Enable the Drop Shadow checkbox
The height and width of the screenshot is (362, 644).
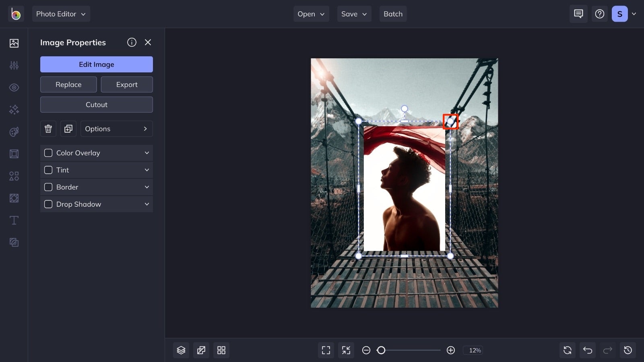(48, 204)
